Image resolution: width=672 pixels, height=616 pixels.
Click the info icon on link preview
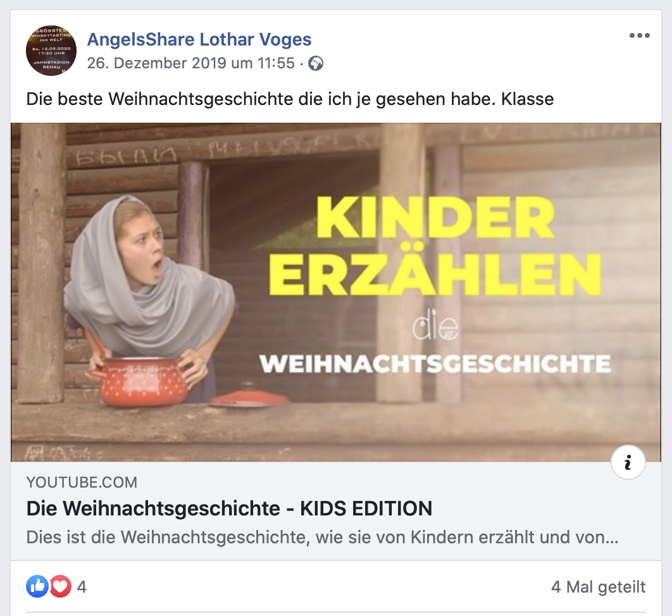point(628,463)
